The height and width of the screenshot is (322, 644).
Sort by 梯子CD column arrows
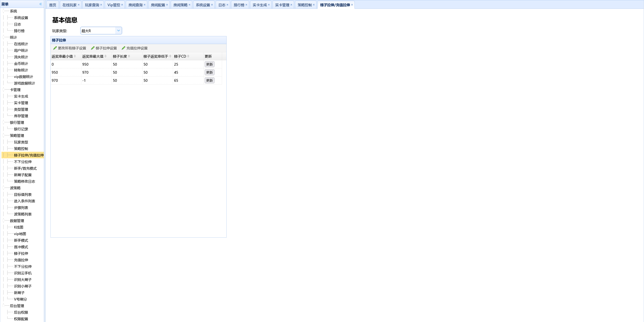[188, 56]
